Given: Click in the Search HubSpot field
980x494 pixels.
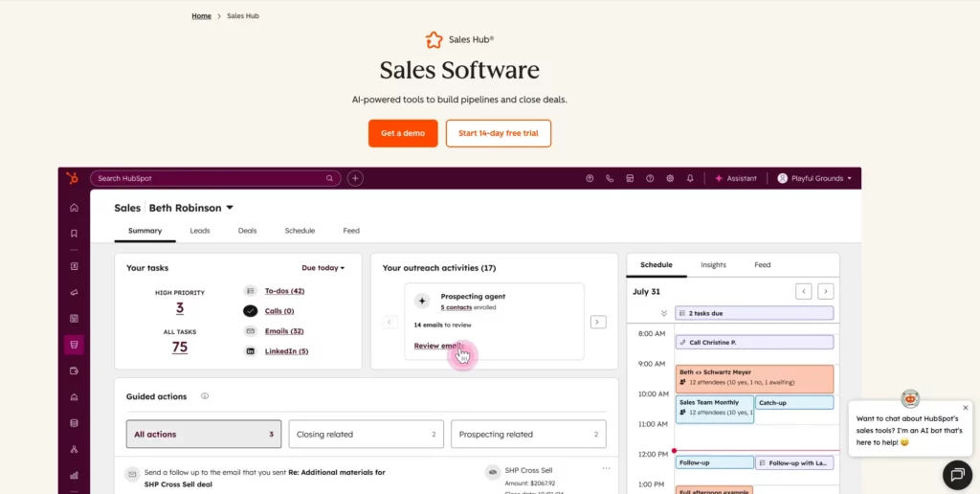Looking at the screenshot, I should 215,178.
